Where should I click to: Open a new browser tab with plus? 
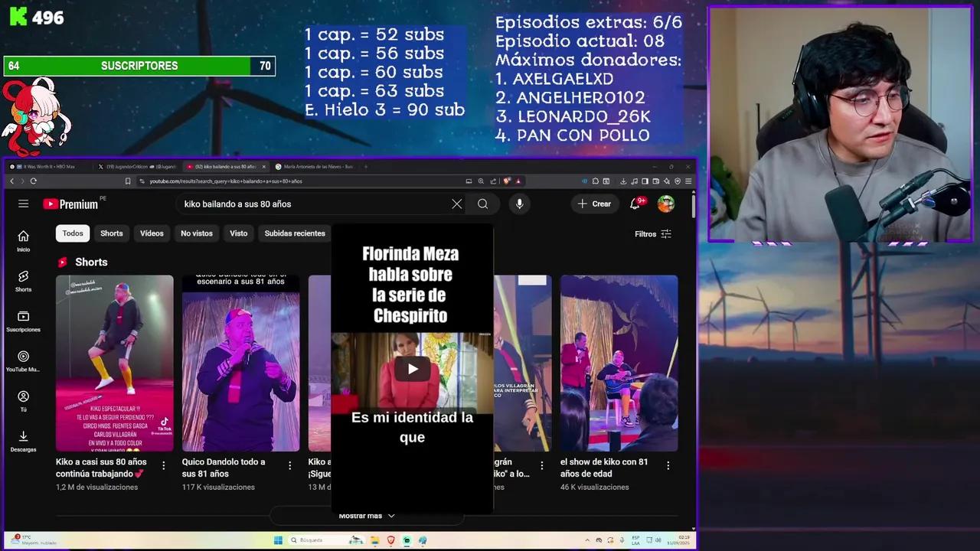[366, 166]
